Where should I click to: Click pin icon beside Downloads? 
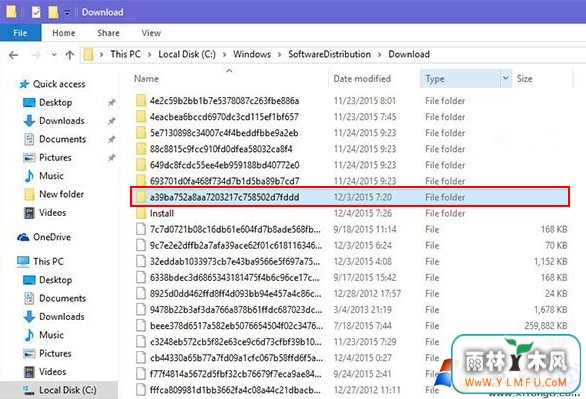[x=111, y=121]
